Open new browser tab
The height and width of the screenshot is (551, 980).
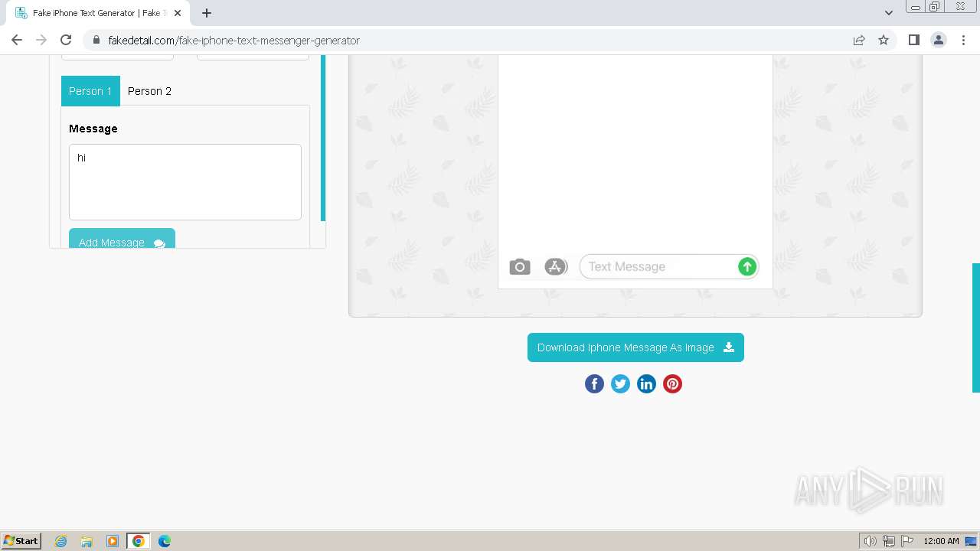click(207, 13)
